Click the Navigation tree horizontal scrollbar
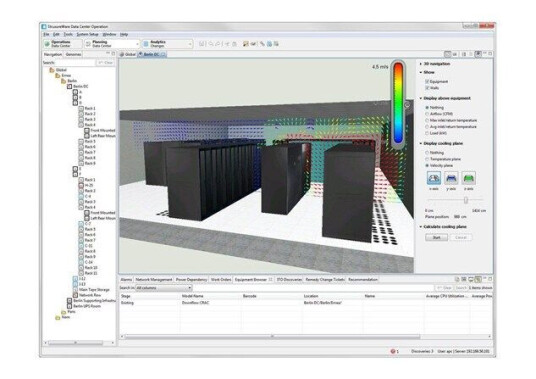 click(75, 342)
